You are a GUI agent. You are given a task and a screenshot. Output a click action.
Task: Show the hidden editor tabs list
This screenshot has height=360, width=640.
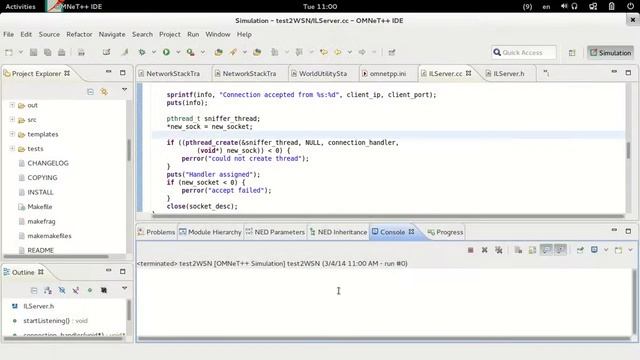(x=546, y=73)
